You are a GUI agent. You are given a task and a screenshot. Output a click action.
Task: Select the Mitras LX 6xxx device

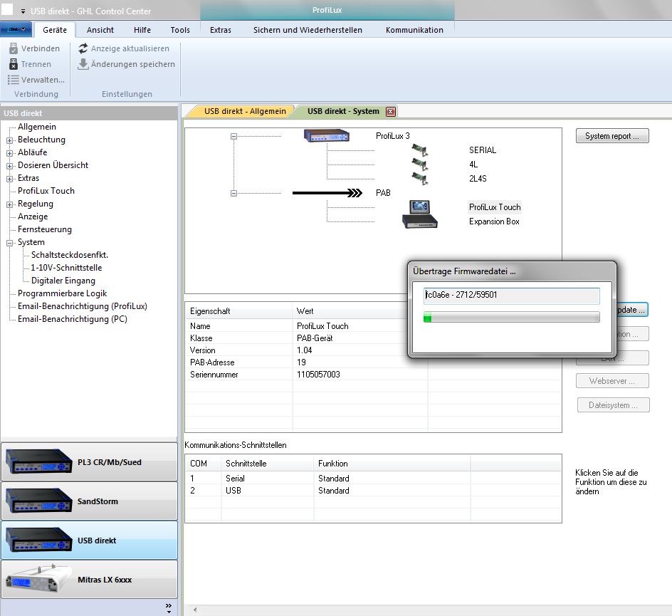coord(89,579)
